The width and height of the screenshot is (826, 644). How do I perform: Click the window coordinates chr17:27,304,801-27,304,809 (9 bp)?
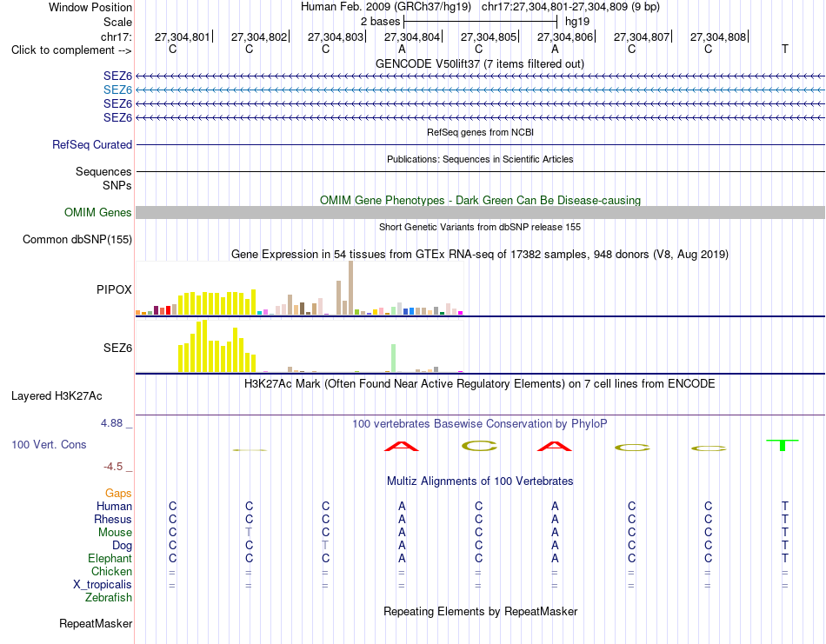(x=570, y=7)
